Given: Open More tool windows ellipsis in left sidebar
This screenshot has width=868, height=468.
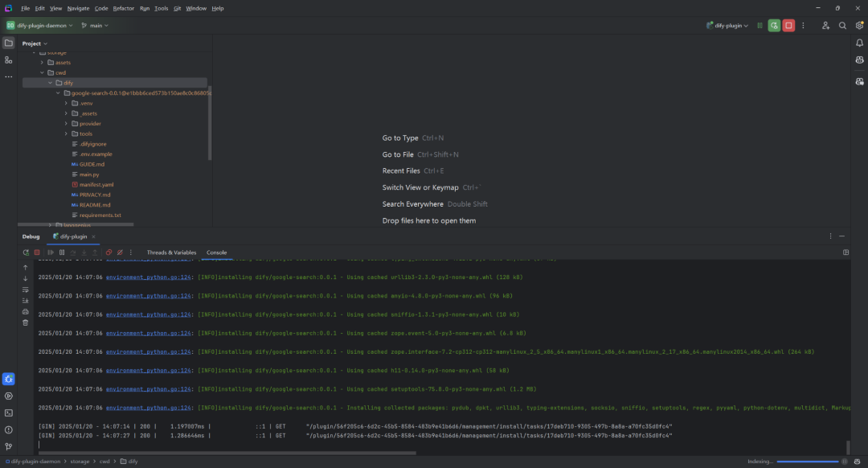Looking at the screenshot, I should (x=9, y=76).
